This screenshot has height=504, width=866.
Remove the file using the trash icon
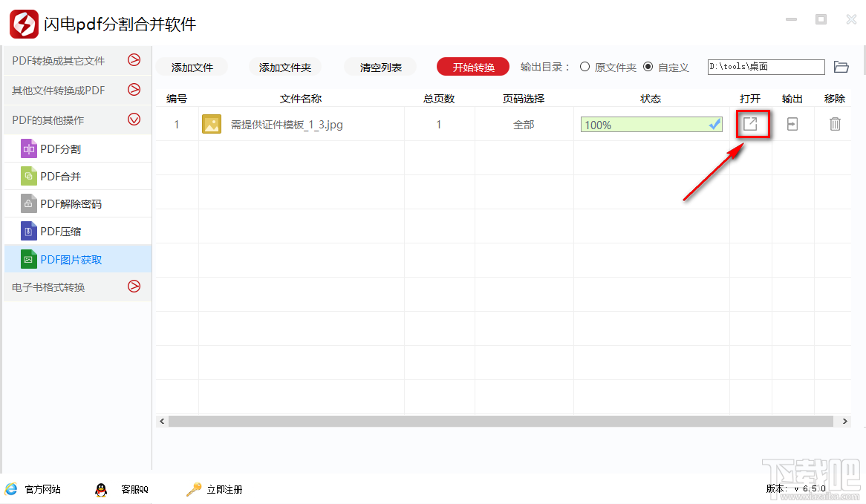click(x=835, y=124)
